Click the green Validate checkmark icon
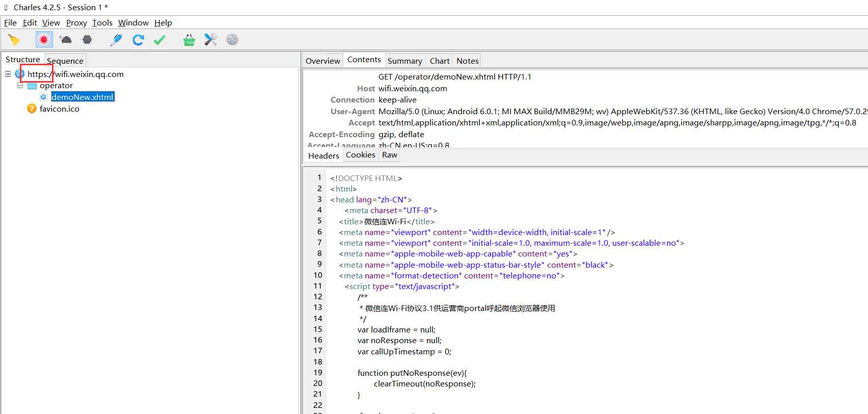The height and width of the screenshot is (414, 868). (159, 40)
